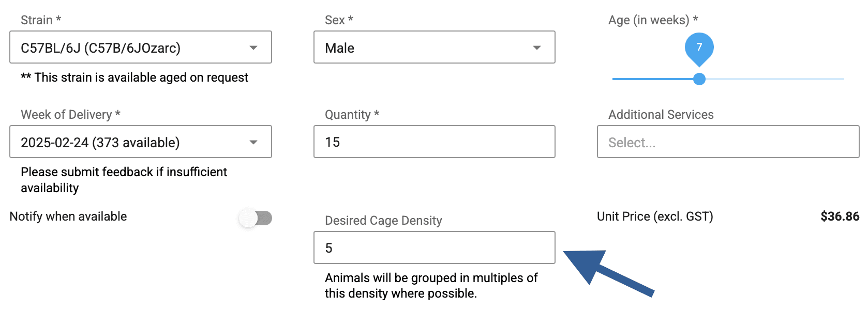Click the Notify when available label
This screenshot has height=310, width=868.
68,216
